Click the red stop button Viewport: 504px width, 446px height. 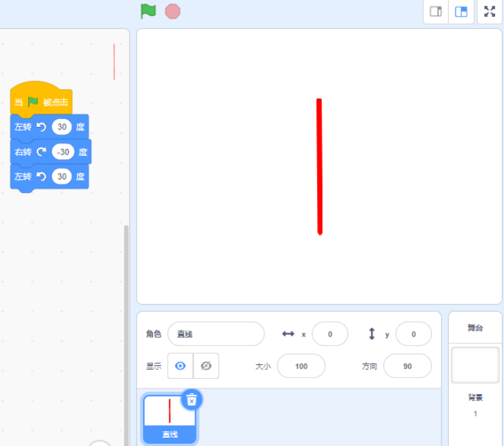(x=172, y=12)
